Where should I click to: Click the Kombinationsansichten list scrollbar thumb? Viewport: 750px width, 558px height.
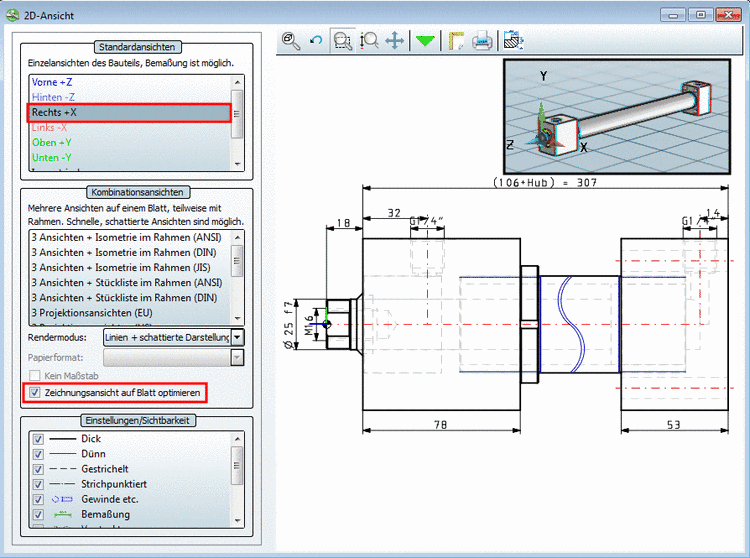(x=237, y=261)
